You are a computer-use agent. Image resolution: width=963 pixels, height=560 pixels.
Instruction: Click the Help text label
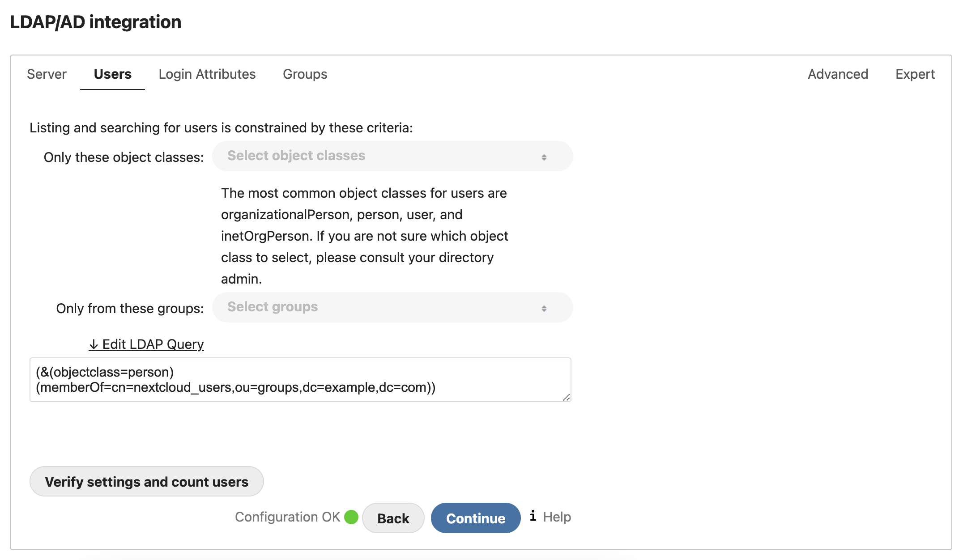(556, 517)
